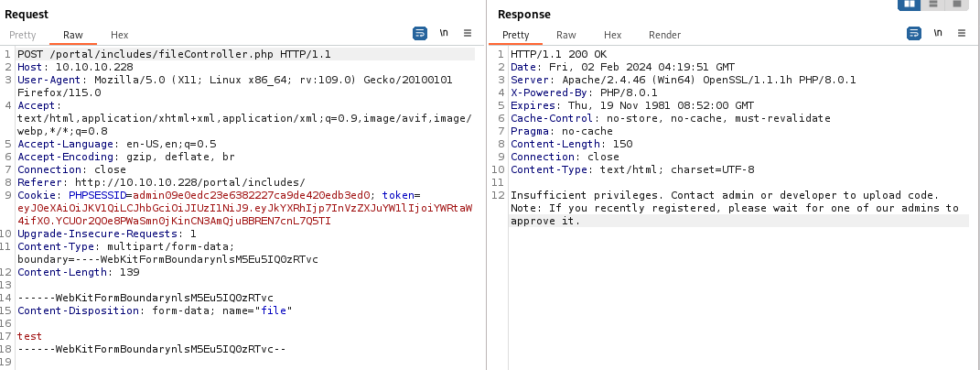Viewport: 980px width, 370px height.
Task: Open the Request pane options menu
Action: coord(468,34)
